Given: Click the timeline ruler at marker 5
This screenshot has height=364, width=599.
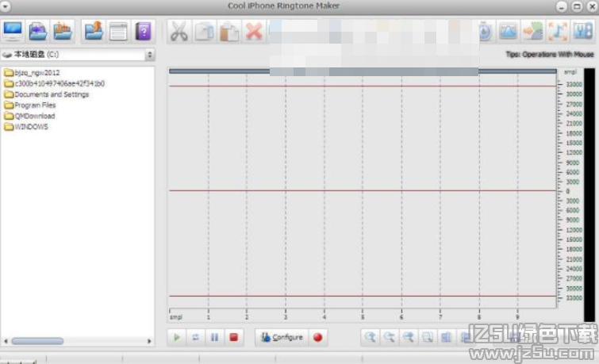Looking at the screenshot, I should click(363, 316).
